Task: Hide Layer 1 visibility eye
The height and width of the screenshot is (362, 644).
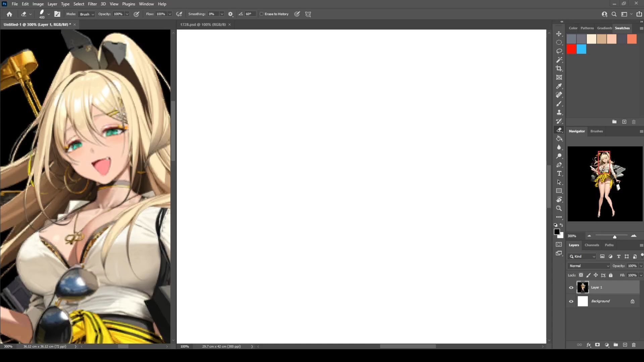Action: (x=571, y=288)
